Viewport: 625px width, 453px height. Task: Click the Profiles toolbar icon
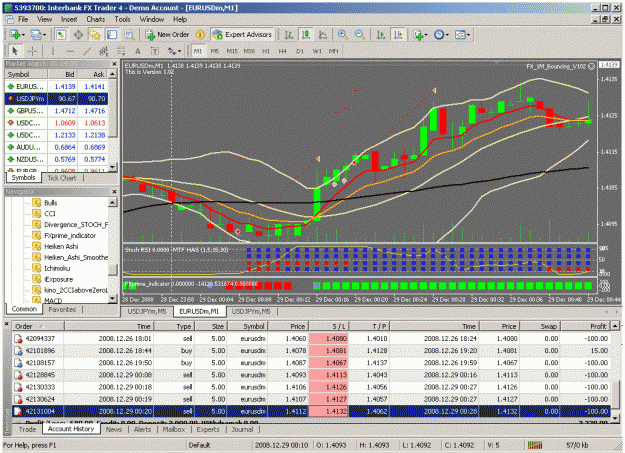pos(35,35)
